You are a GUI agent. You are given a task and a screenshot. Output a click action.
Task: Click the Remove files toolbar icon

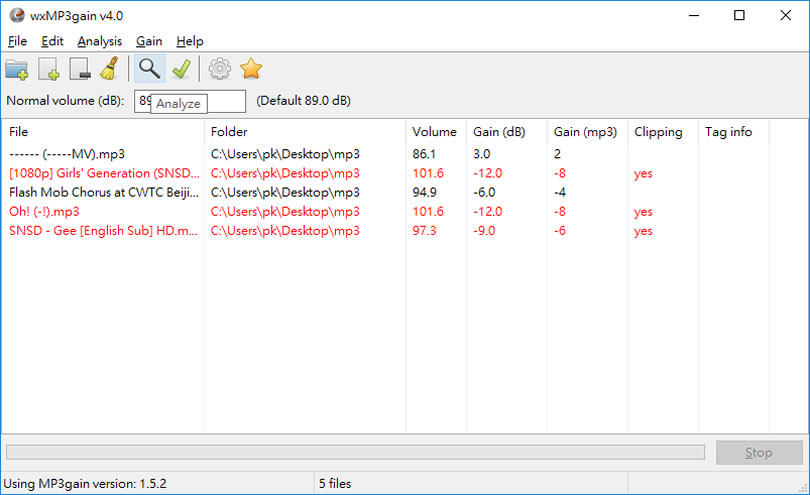[81, 69]
